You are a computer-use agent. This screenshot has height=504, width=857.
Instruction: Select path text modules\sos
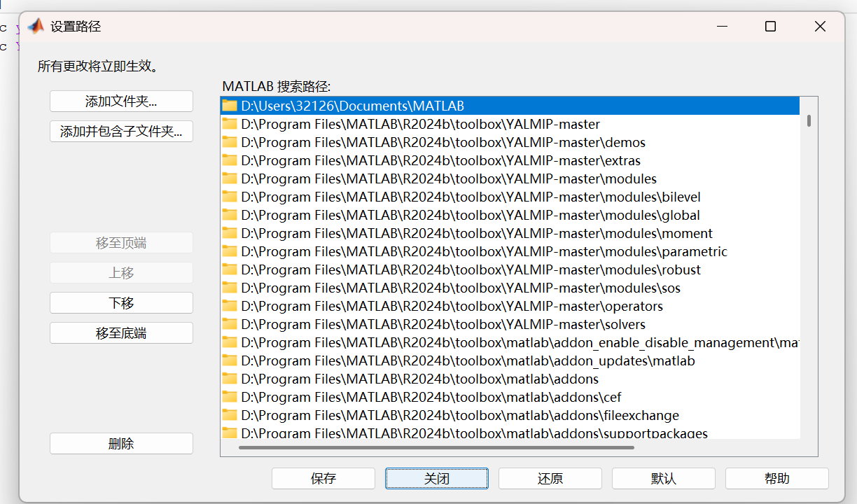[461, 288]
